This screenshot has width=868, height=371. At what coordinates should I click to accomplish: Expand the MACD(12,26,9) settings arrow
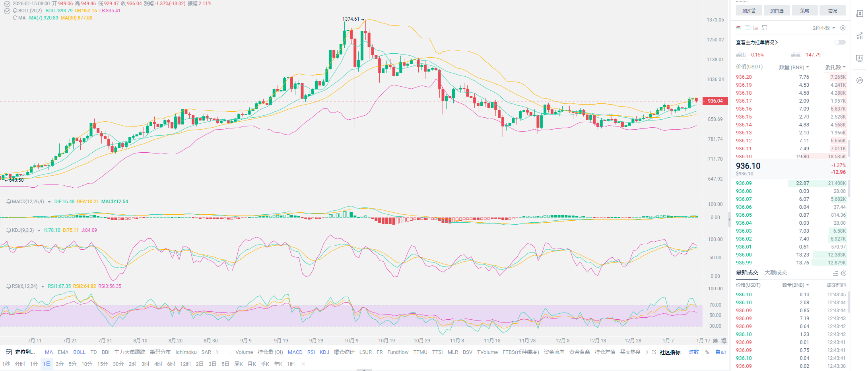point(49,202)
